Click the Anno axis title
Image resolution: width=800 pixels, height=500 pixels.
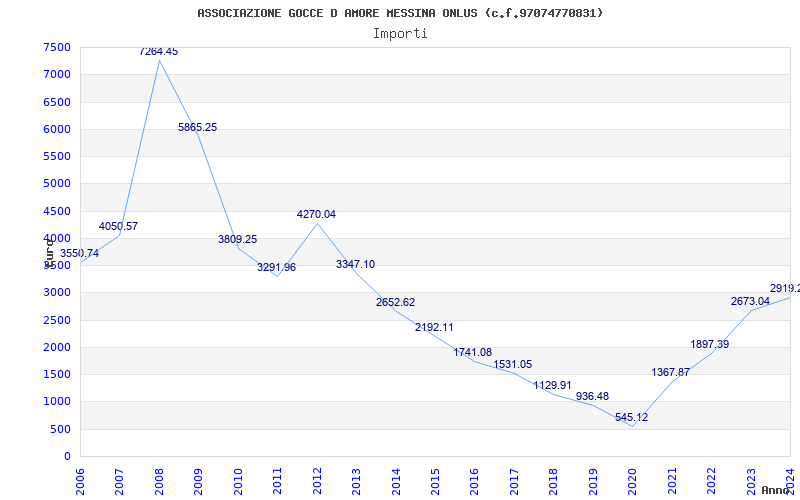(774, 490)
